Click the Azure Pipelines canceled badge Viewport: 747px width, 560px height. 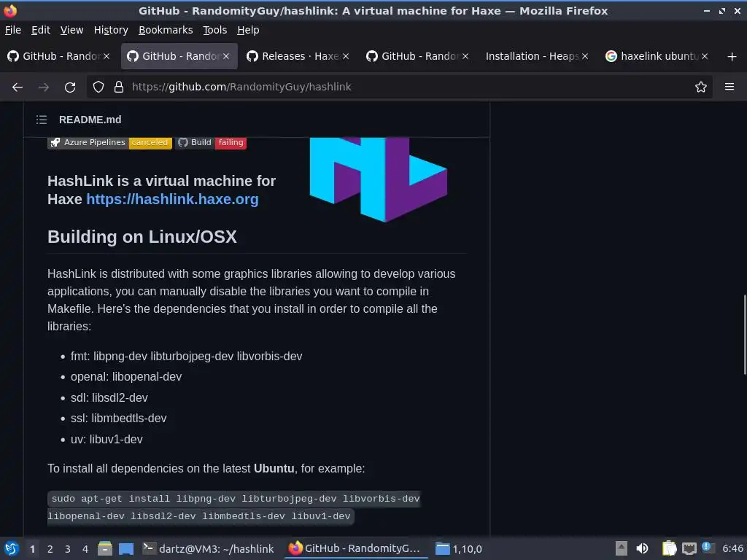click(x=109, y=142)
